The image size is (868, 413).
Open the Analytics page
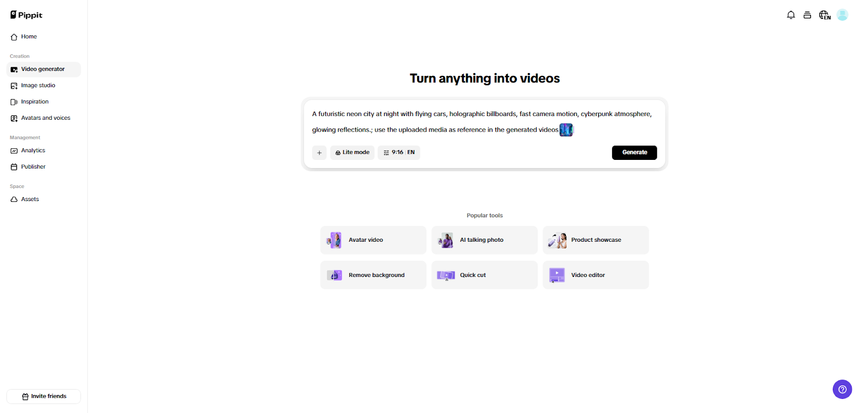pos(33,151)
